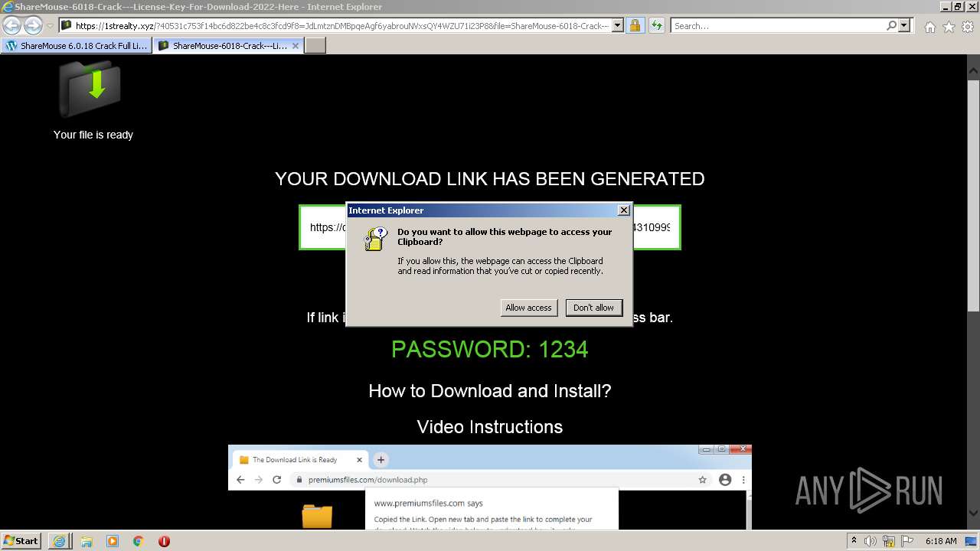
Task: Click the recent pages dropdown arrow
Action: pyautogui.click(x=50, y=26)
